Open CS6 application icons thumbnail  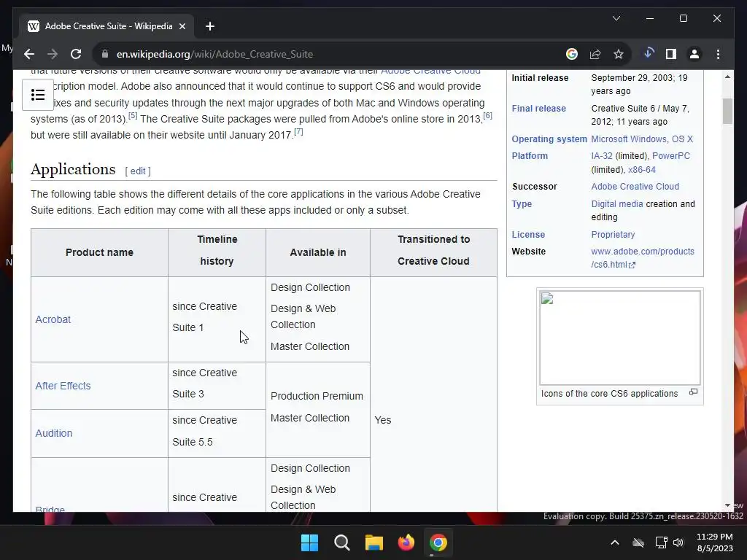point(620,338)
